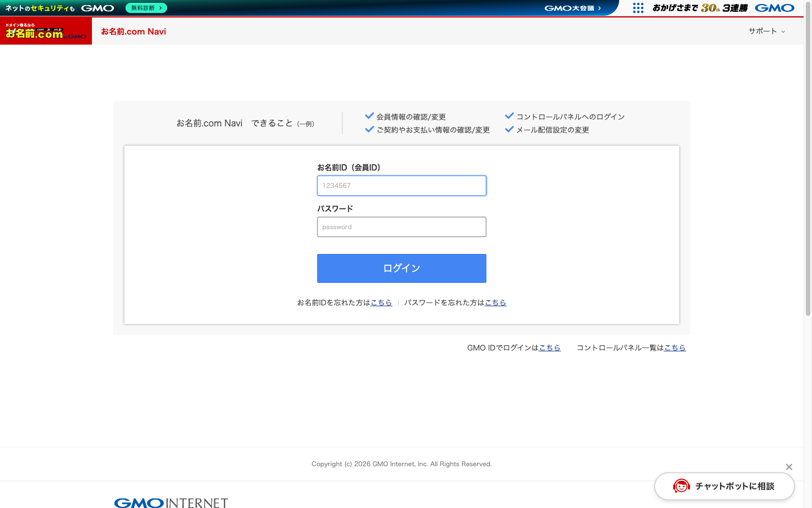812x508 pixels.
Task: Click the GMO logo in top banner
Action: [x=98, y=8]
